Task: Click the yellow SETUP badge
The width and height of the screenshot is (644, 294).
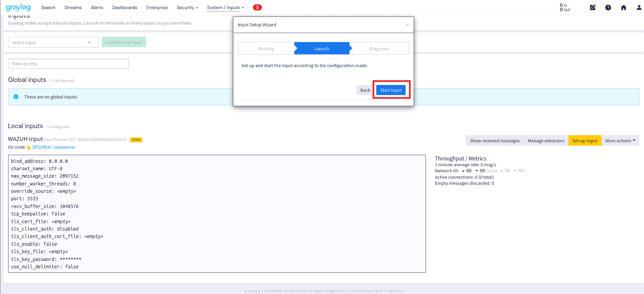Action: pos(136,140)
